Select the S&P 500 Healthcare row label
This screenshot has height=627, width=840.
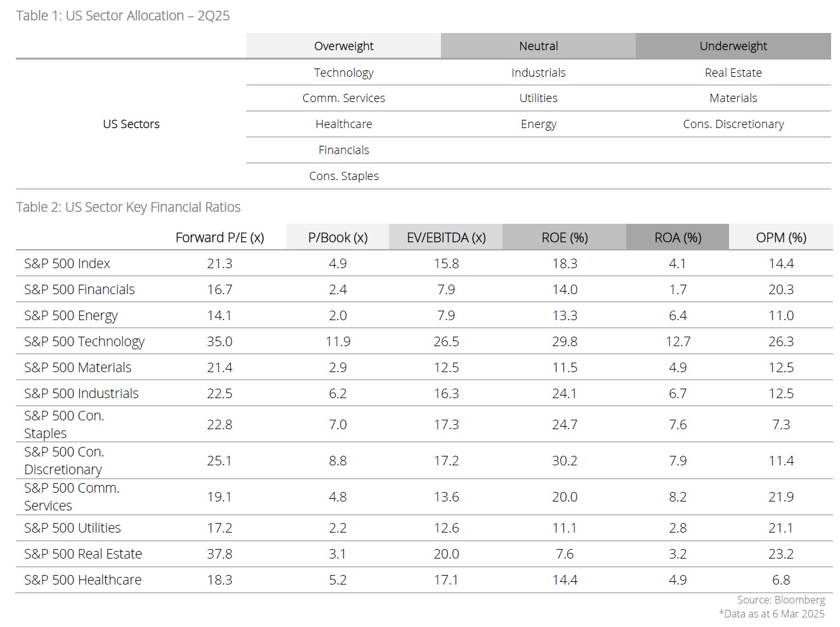point(82,580)
